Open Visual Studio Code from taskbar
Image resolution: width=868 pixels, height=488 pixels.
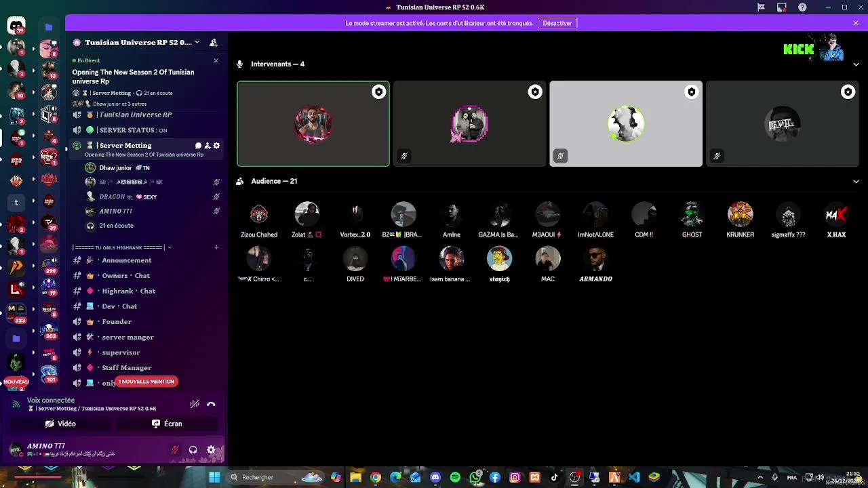point(634,477)
